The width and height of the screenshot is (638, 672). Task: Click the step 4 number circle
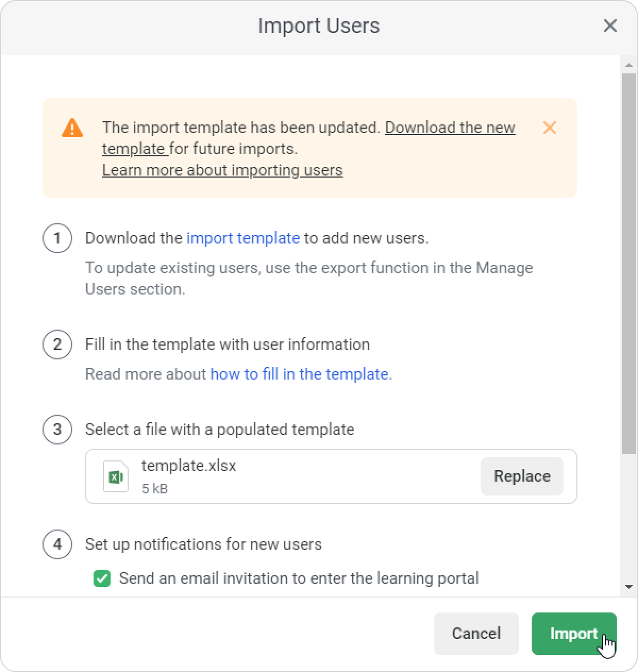tap(57, 544)
